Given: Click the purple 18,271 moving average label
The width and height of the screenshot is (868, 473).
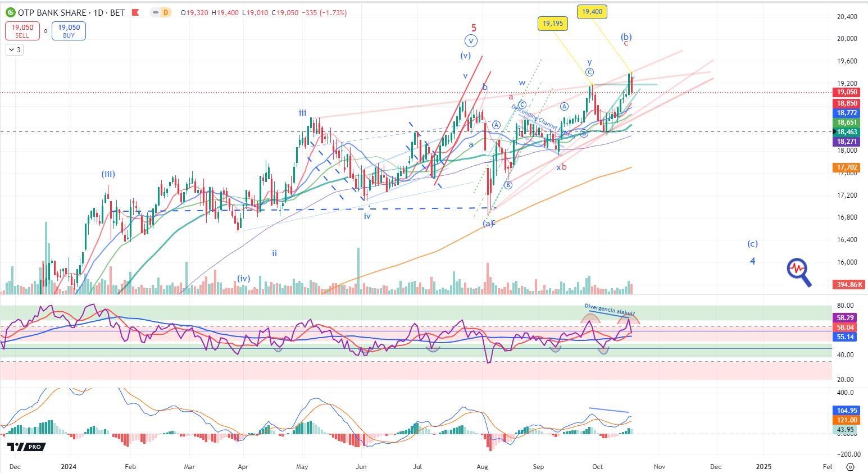Looking at the screenshot, I should point(847,142).
